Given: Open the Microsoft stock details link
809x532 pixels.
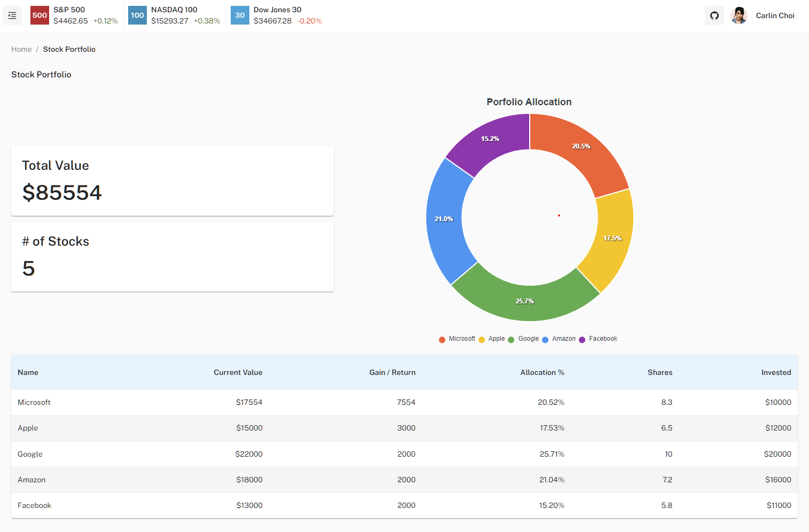Looking at the screenshot, I should point(34,402).
